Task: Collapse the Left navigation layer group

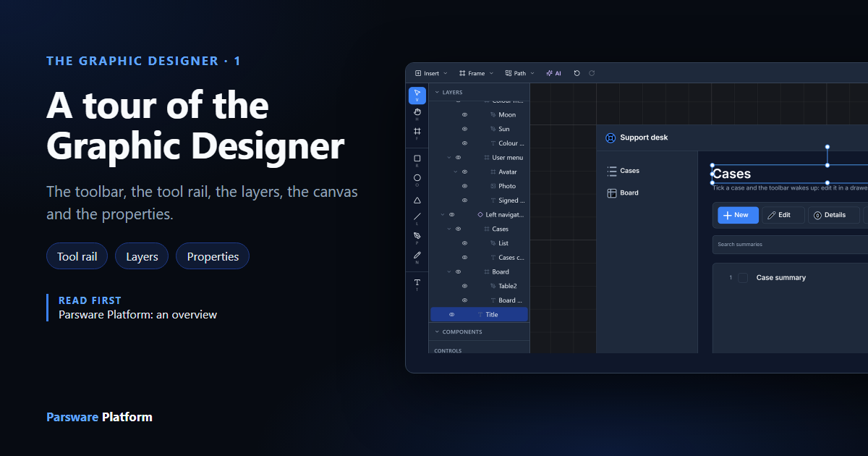Action: point(443,215)
